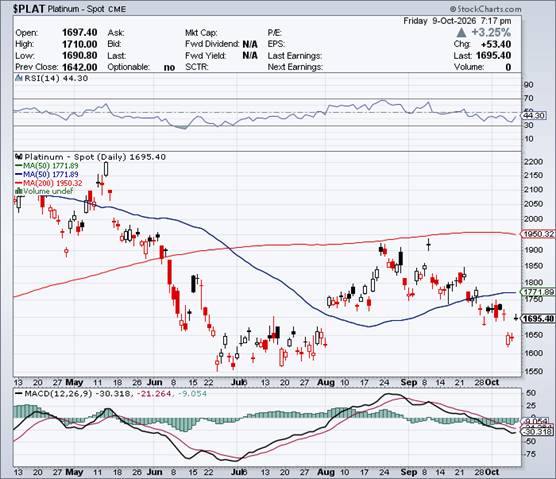Click the 1695.40 tag on price axis
The image size is (556, 479).
point(538,319)
